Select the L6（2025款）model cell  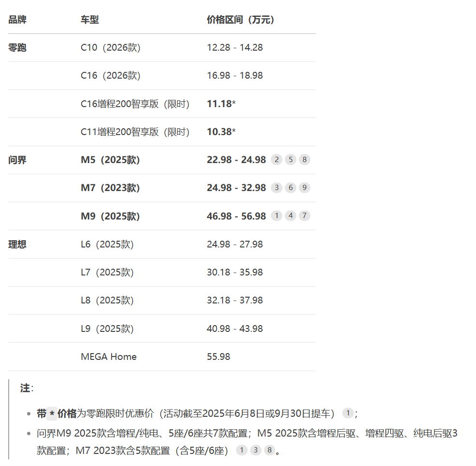(x=107, y=244)
